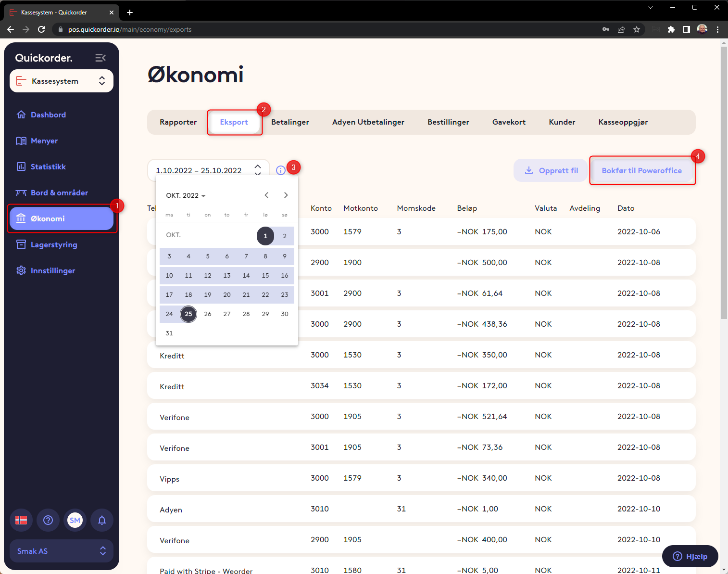Expand the Smak AS company selector
Screen dimensions: 728x574
coord(62,551)
